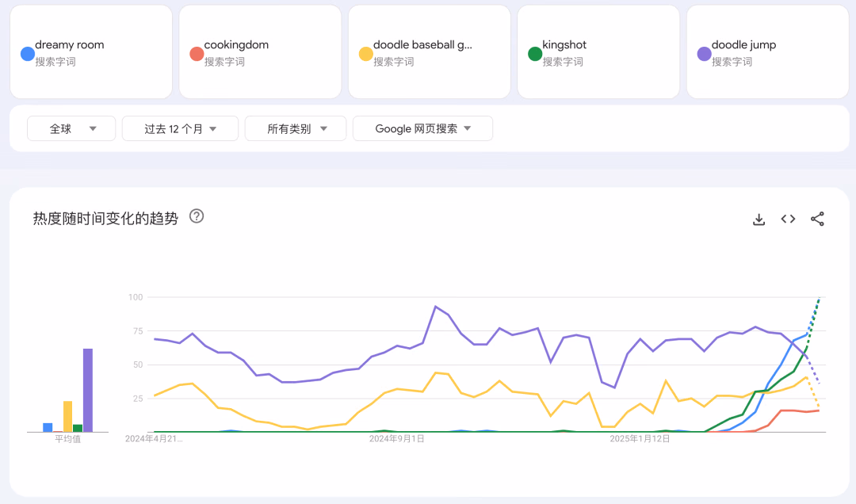Open the Google 网页搜索 search type dropdown

422,128
